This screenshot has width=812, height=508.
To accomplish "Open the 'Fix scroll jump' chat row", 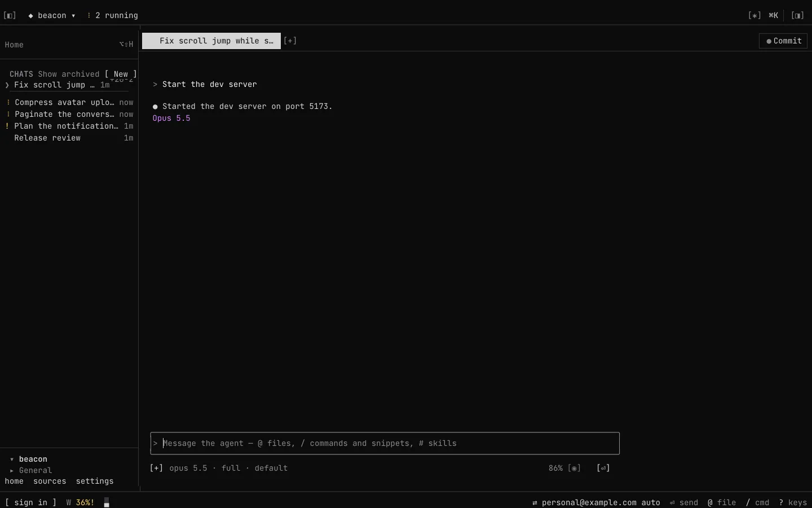I will [69, 85].
